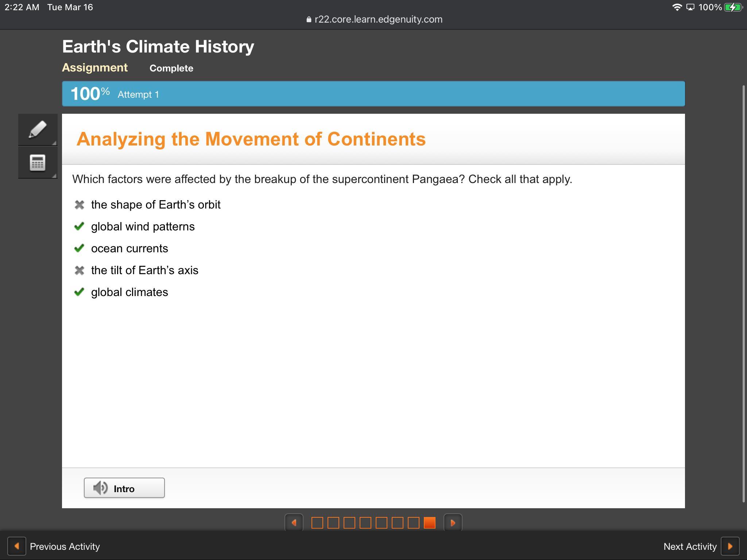Image resolution: width=747 pixels, height=560 pixels.
Task: Expand the calculator tool corner disclosure triangle
Action: click(x=54, y=176)
